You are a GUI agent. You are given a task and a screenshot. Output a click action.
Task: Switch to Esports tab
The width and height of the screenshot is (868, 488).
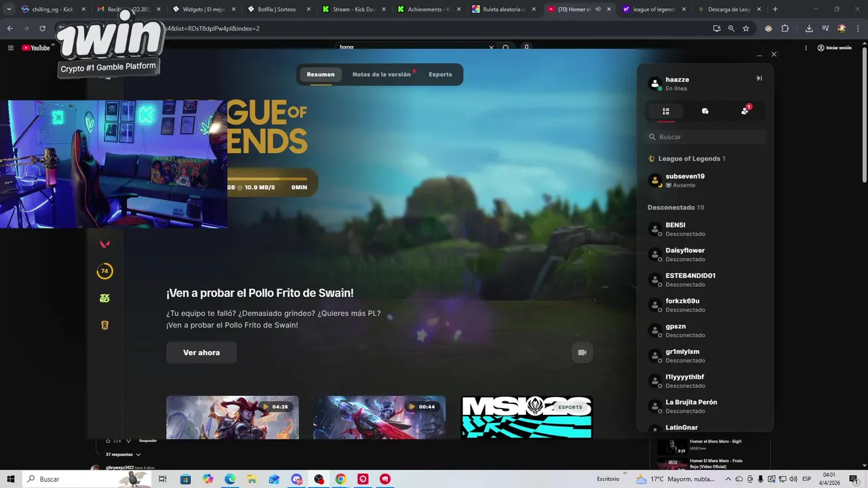point(440,75)
